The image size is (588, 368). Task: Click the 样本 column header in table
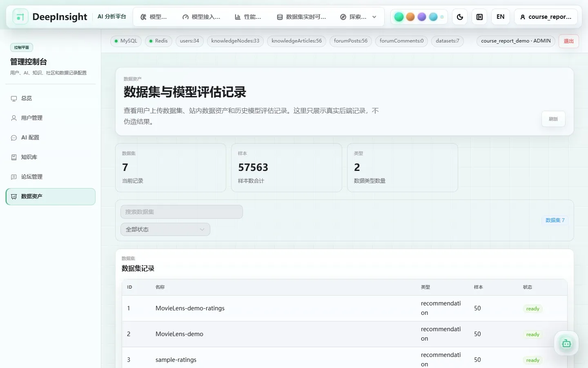(x=479, y=287)
